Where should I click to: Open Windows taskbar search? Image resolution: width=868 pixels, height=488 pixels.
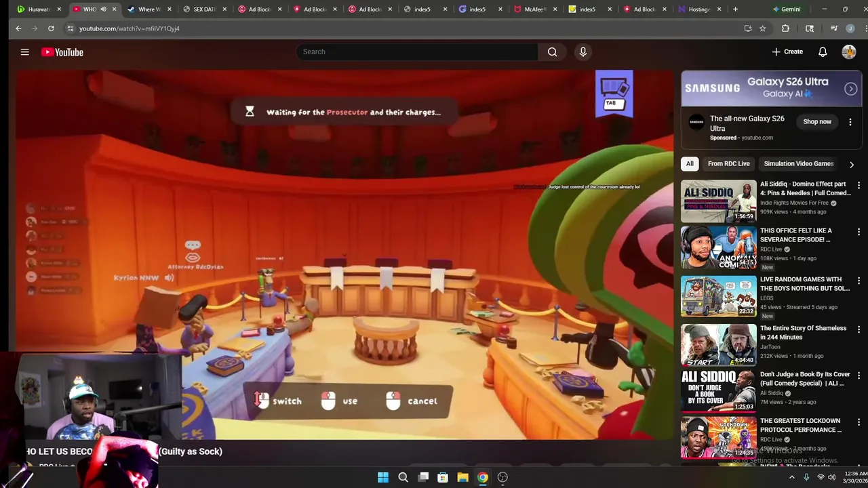pyautogui.click(x=403, y=477)
